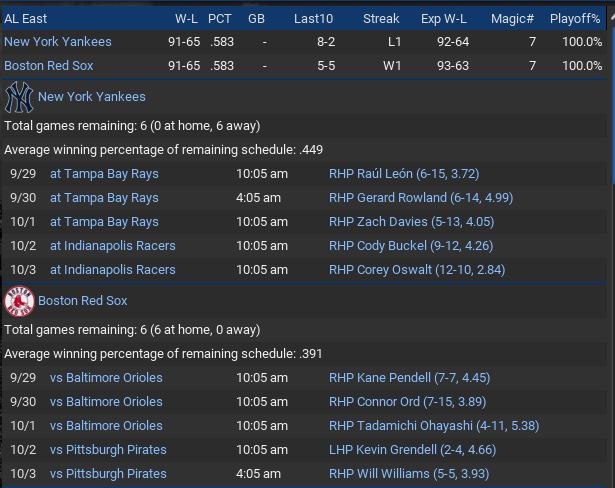Open New York Yankees in standings row
This screenshot has height=488, width=615.
(58, 42)
